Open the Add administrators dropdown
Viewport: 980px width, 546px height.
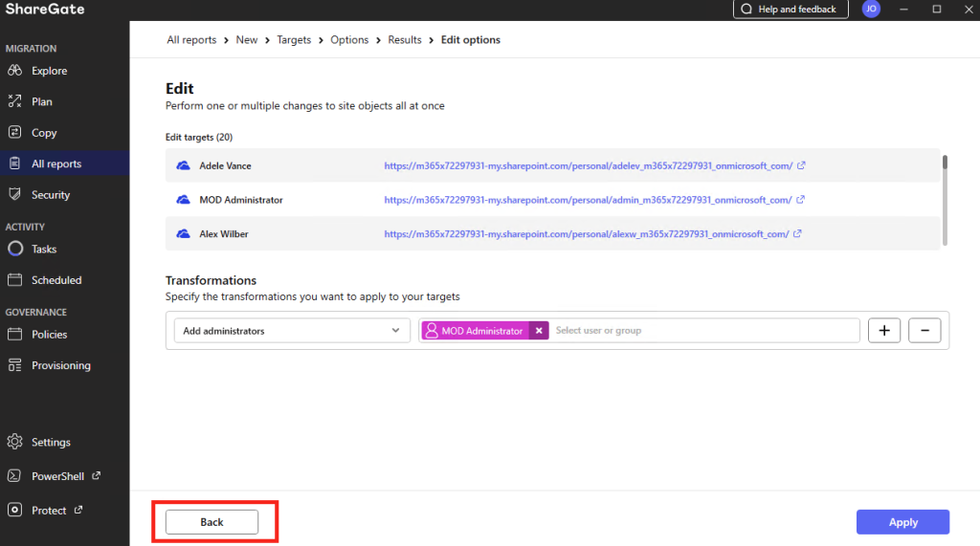(292, 331)
